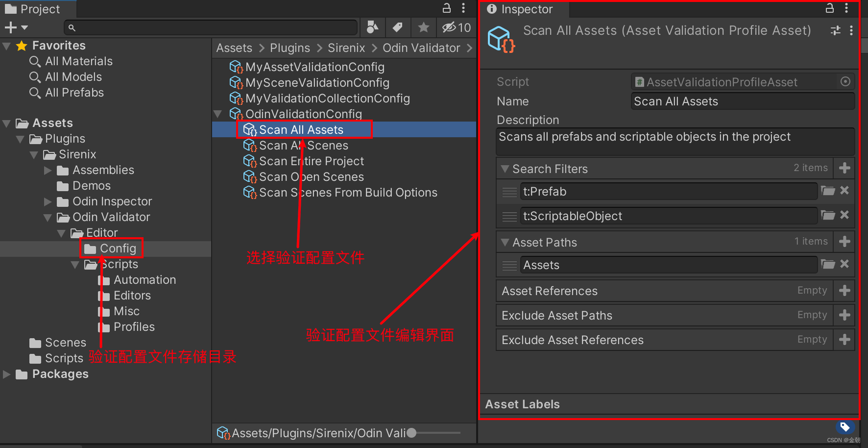Remove the Assets path entry
This screenshot has height=448, width=868.
[x=844, y=264]
